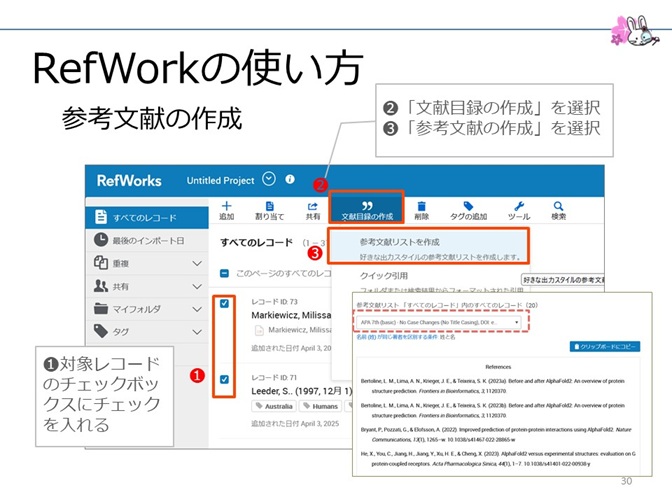Click the タグの追加 tag icon
Image resolution: width=672 pixels, height=504 pixels.
click(x=468, y=206)
